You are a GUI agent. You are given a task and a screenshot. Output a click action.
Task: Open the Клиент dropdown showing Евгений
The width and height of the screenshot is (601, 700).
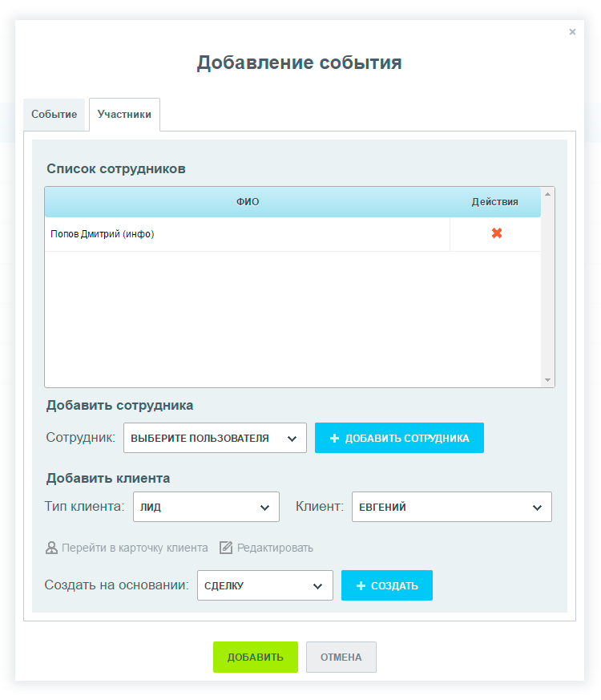click(451, 507)
